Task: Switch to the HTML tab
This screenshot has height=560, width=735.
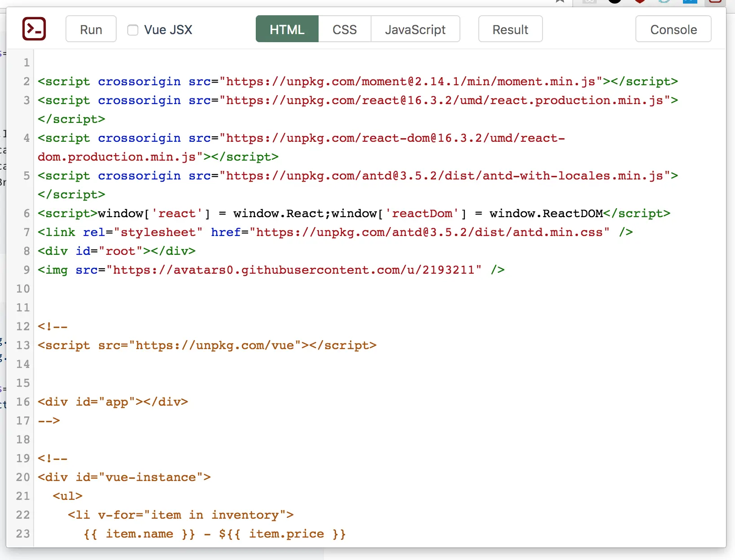Action: (x=287, y=29)
